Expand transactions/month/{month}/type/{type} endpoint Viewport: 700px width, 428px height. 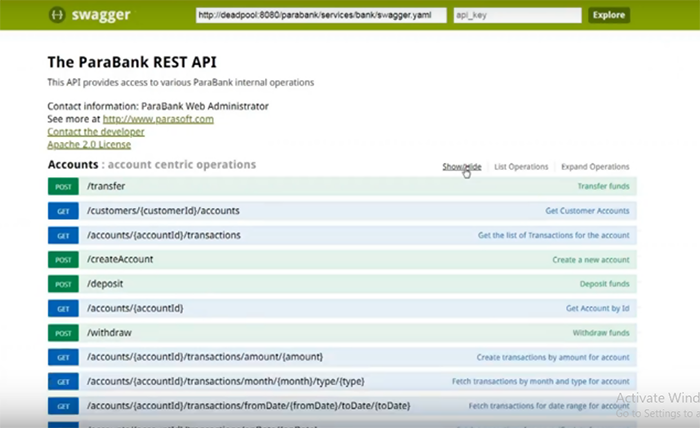pyautogui.click(x=226, y=382)
